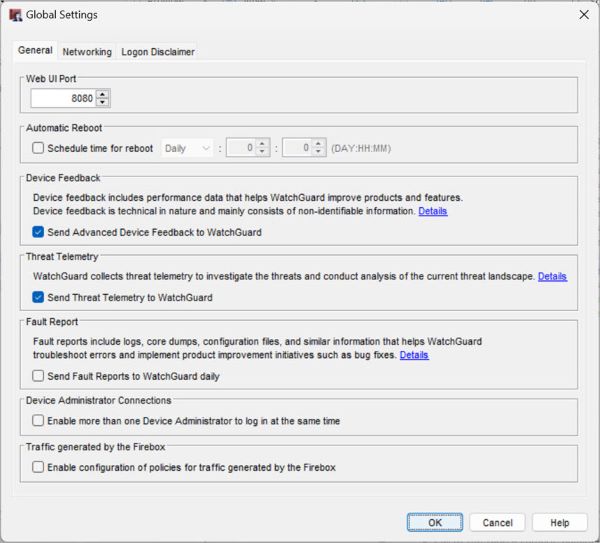Allow multiple Device Administrators to log in
Viewport: 600px width, 543px height.
[x=39, y=421]
